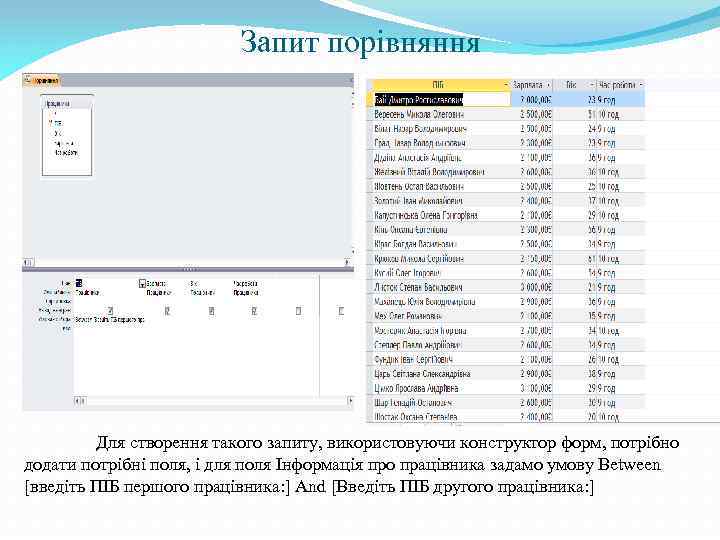Click right arrow of design grid scrollbar
720x540 pixels.
click(350, 401)
